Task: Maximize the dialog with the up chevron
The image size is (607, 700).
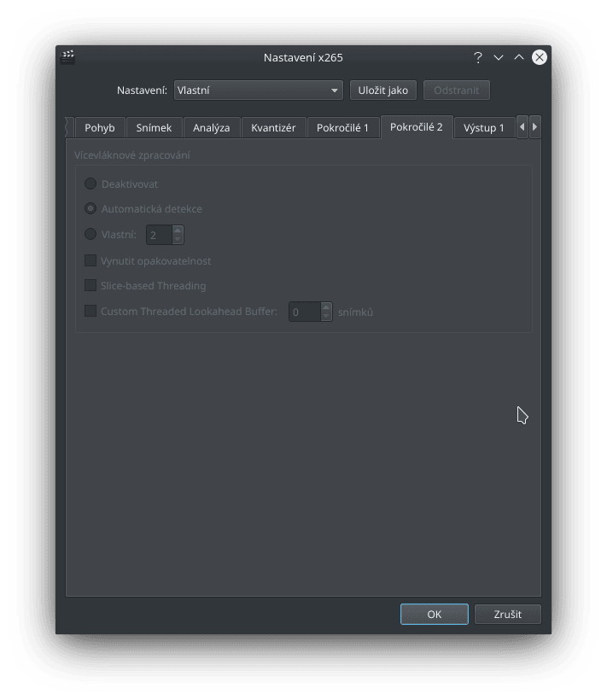Action: pos(518,57)
